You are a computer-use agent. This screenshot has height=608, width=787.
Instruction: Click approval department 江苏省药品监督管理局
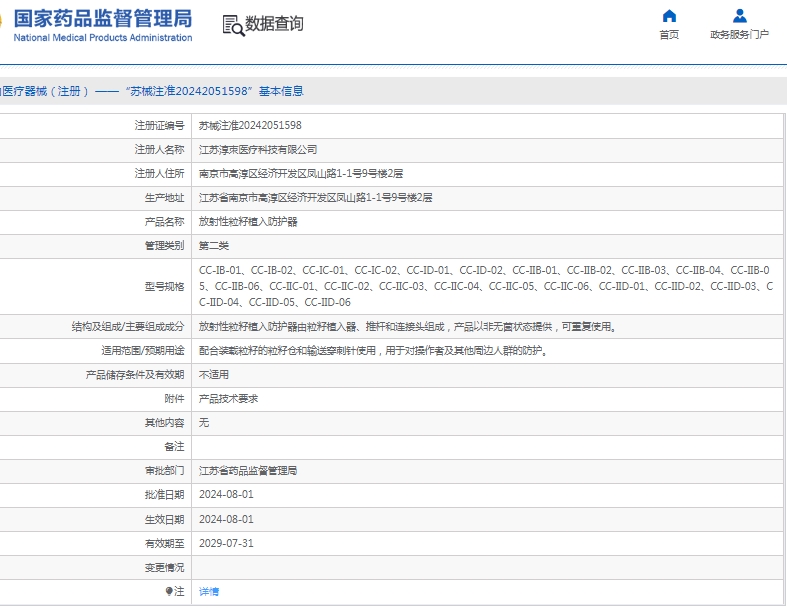248,471
